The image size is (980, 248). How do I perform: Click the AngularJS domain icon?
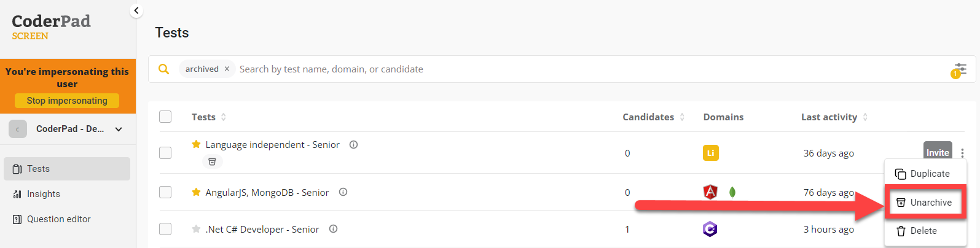point(710,192)
